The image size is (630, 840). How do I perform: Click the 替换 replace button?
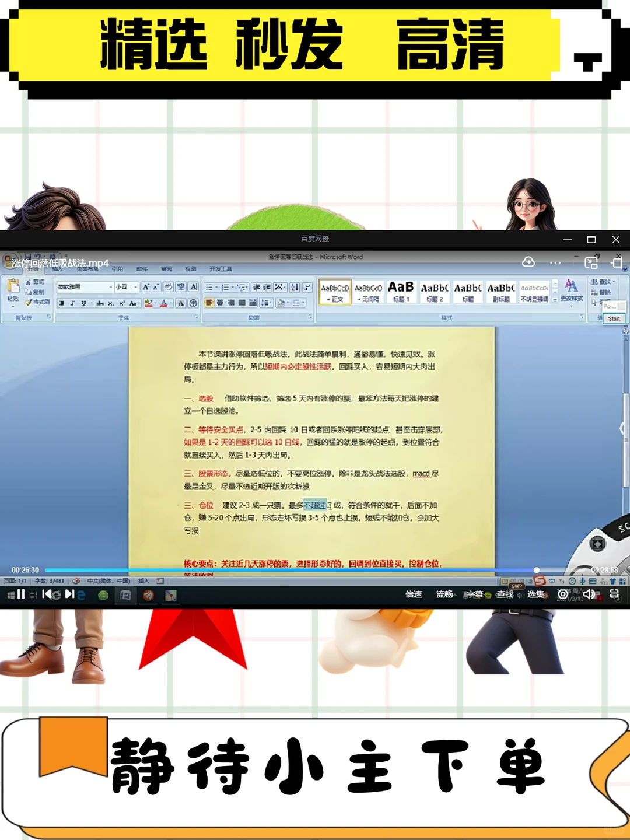pyautogui.click(x=601, y=292)
